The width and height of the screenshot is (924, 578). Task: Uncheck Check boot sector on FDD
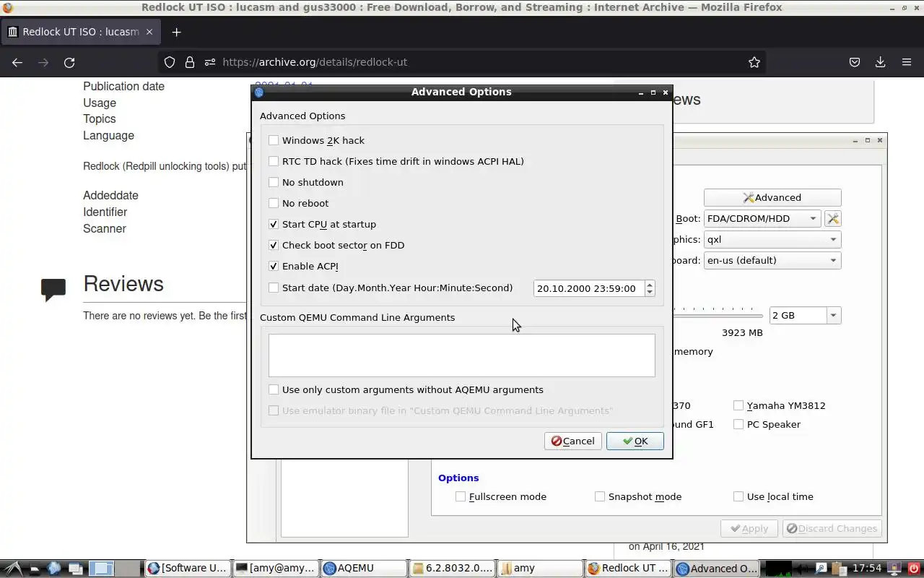tap(274, 245)
